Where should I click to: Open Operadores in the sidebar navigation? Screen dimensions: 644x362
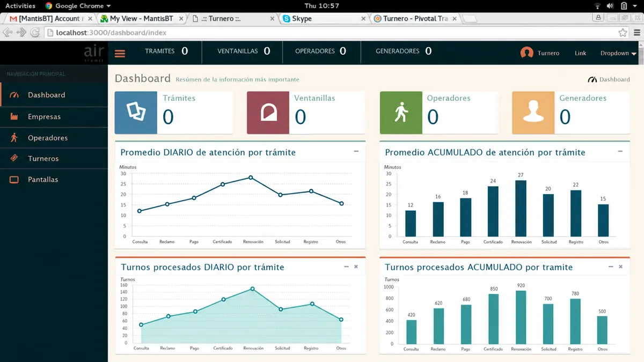(x=54, y=138)
